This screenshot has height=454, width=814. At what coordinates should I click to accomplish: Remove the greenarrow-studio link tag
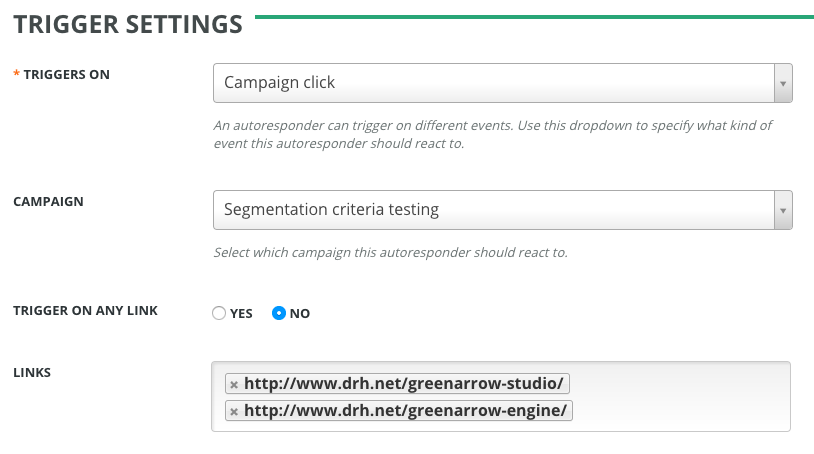click(x=234, y=384)
